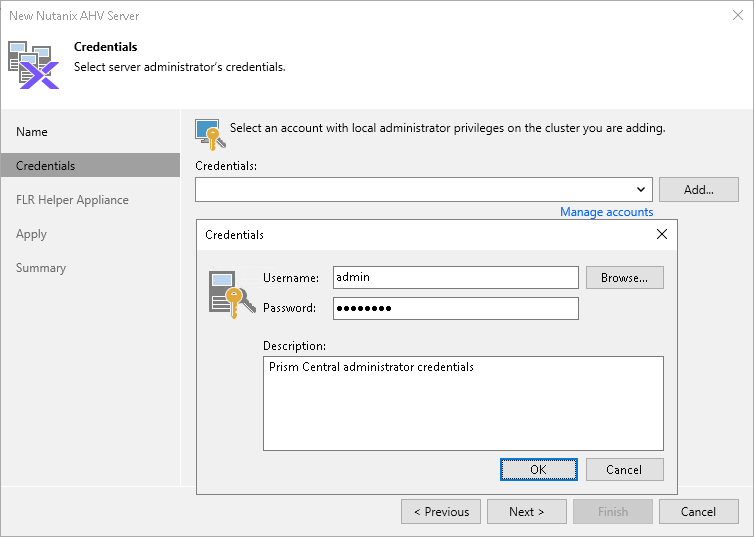The height and width of the screenshot is (537, 754).
Task: Close the Credentials dialog with X
Action: click(661, 234)
